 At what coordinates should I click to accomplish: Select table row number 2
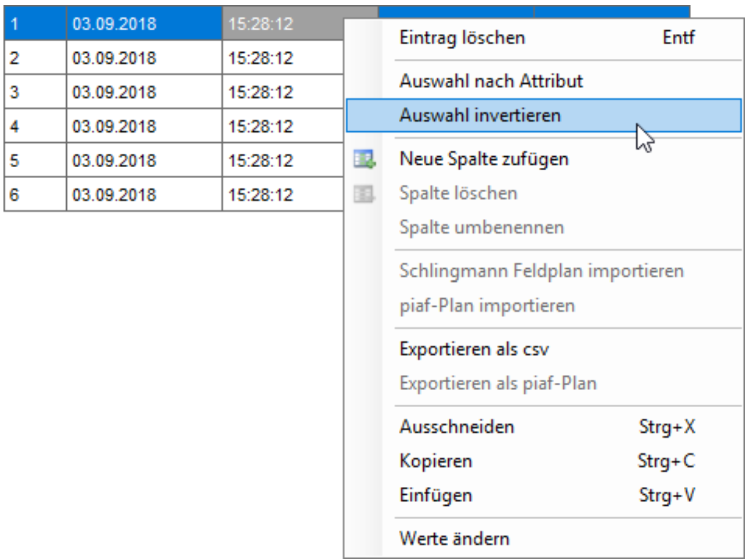point(35,58)
